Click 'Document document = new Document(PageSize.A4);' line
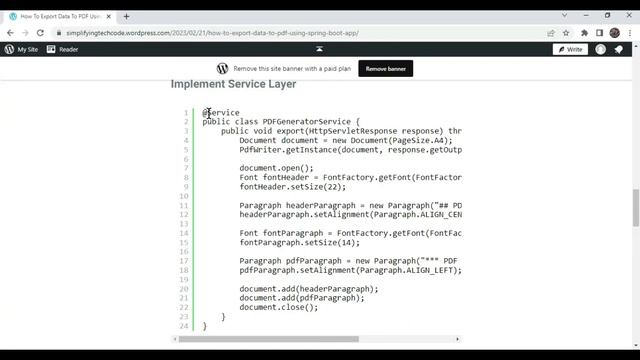Screen dimensions: 640x360 coord(346,140)
